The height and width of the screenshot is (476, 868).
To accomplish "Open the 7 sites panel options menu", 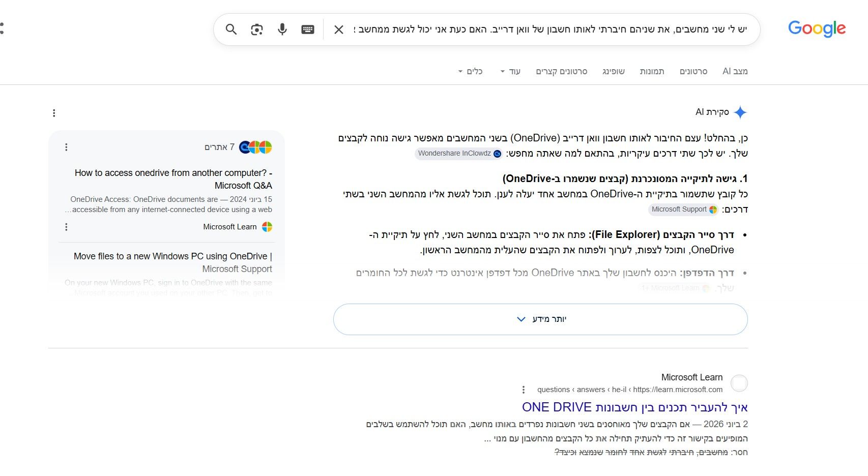I will click(x=66, y=147).
